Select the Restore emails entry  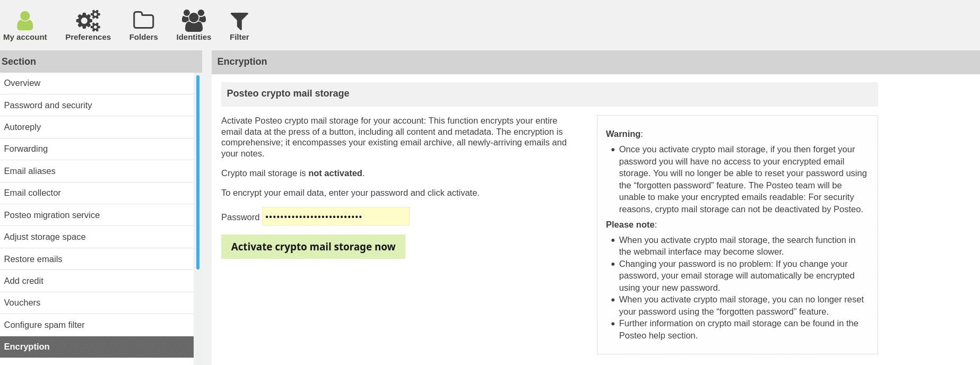click(33, 259)
